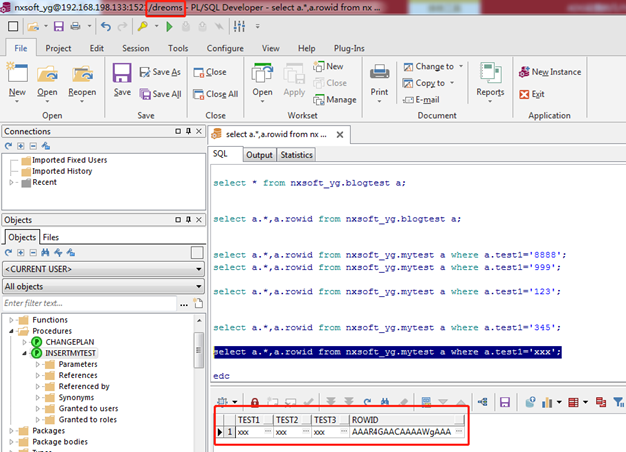This screenshot has width=626, height=452.
Task: Click the Exit button in Application group
Action: 531,94
